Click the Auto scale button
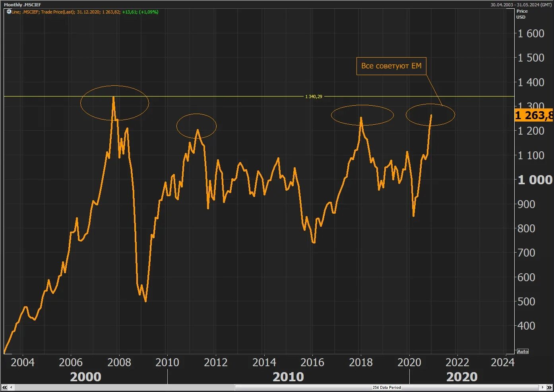554x392 pixels. 523,351
